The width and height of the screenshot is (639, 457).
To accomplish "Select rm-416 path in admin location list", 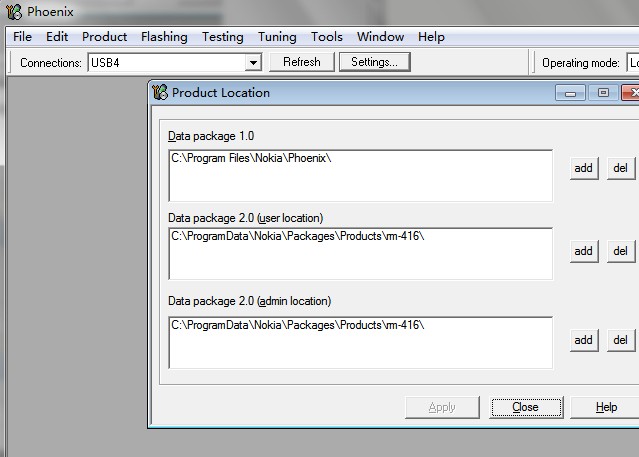I will tap(297, 325).
